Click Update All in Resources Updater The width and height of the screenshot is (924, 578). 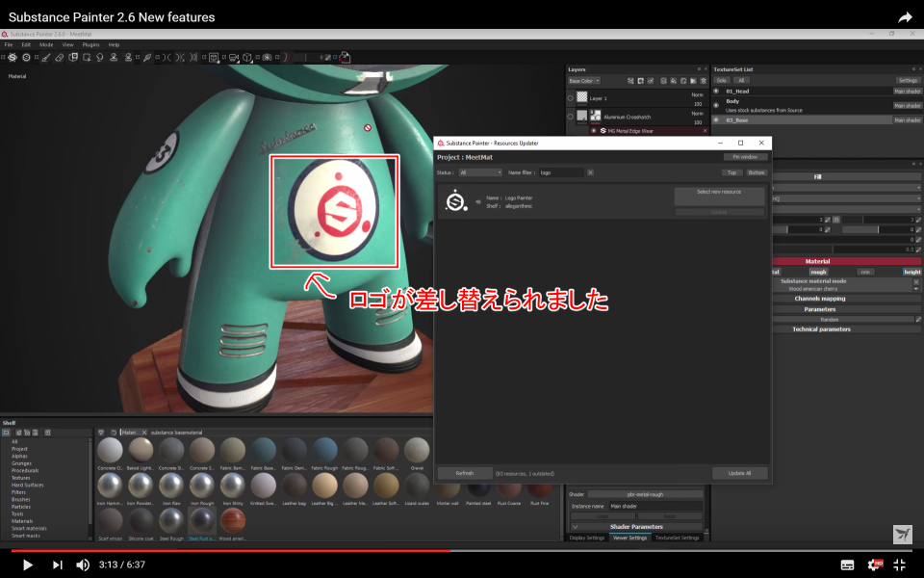point(739,473)
